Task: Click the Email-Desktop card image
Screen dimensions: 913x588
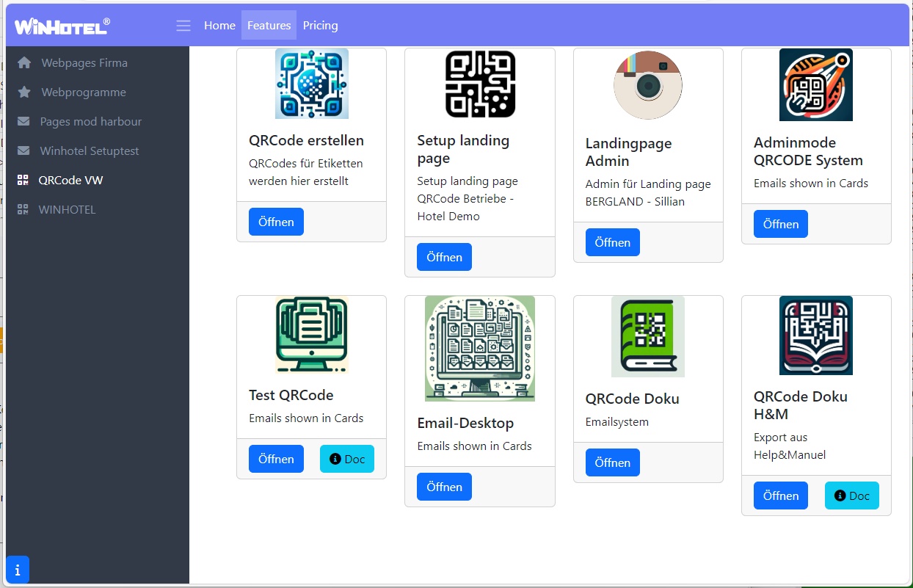Action: click(480, 349)
